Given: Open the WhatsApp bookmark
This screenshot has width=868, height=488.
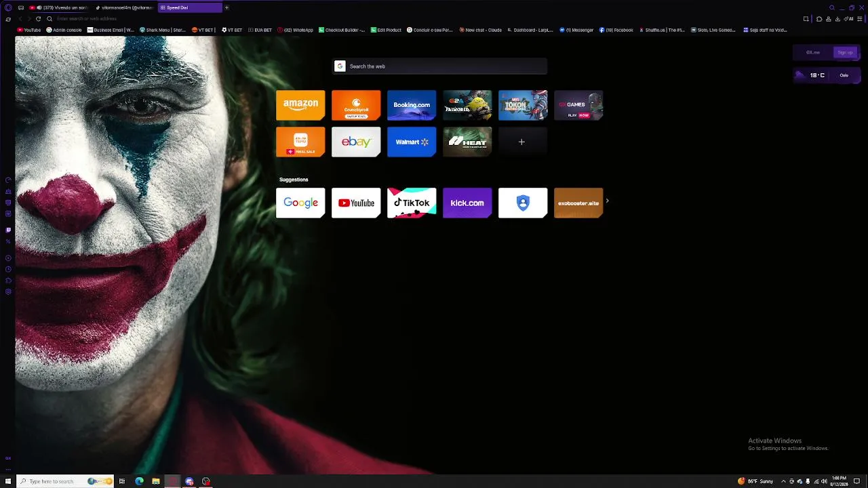Looking at the screenshot, I should pos(295,30).
